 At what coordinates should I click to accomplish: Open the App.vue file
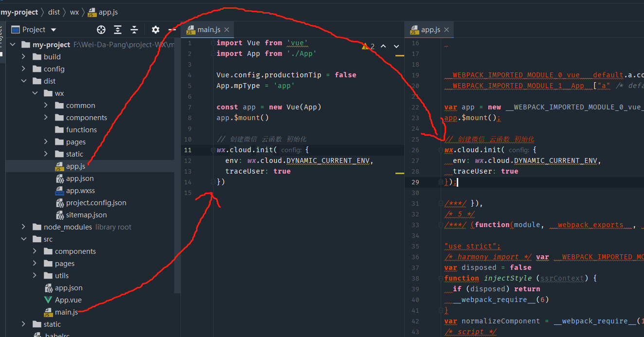pyautogui.click(x=68, y=300)
